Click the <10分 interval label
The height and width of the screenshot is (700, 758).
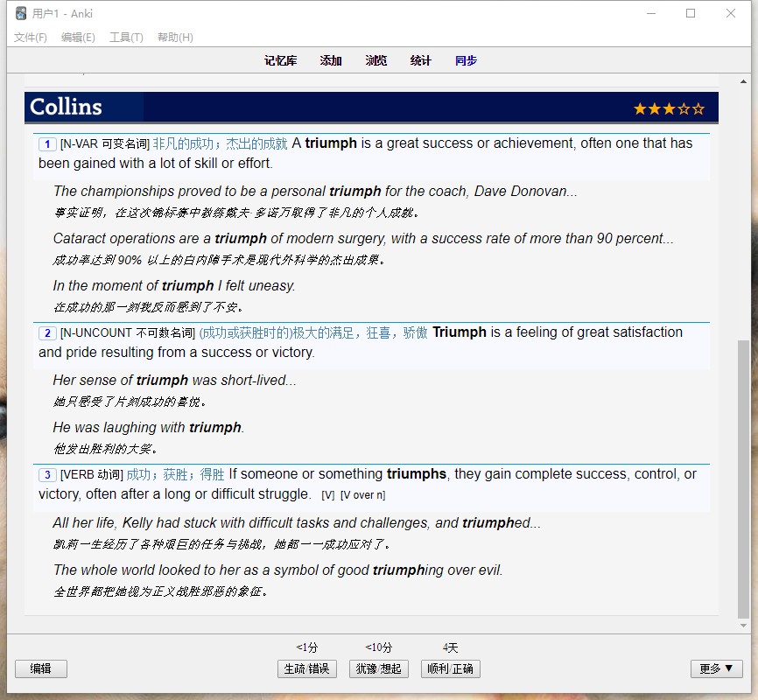click(378, 647)
